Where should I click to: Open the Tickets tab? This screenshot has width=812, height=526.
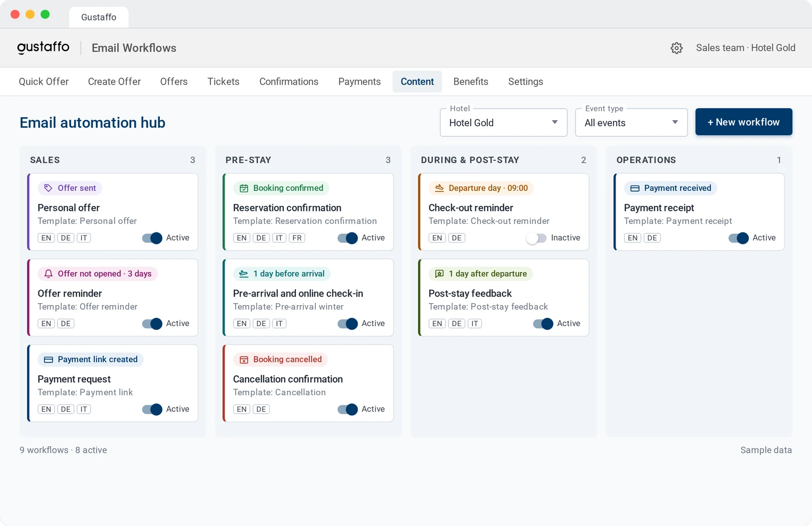pos(224,82)
